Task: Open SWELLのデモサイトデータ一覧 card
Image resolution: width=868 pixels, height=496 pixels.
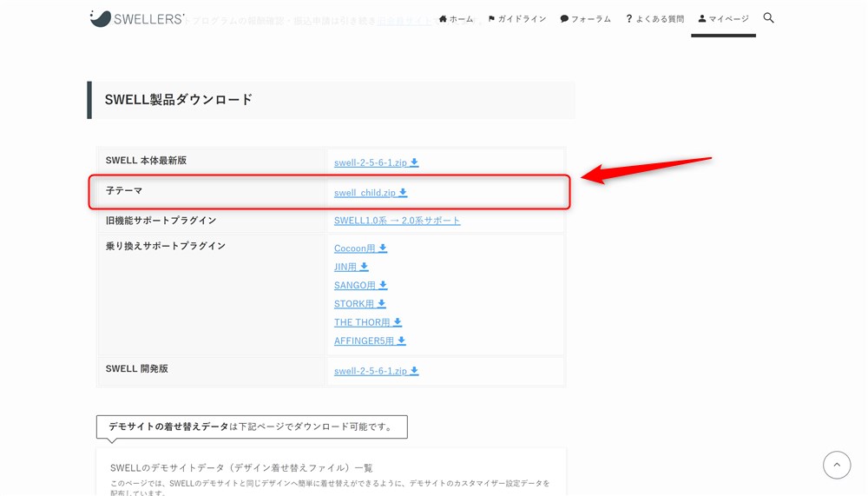Action: pyautogui.click(x=331, y=473)
